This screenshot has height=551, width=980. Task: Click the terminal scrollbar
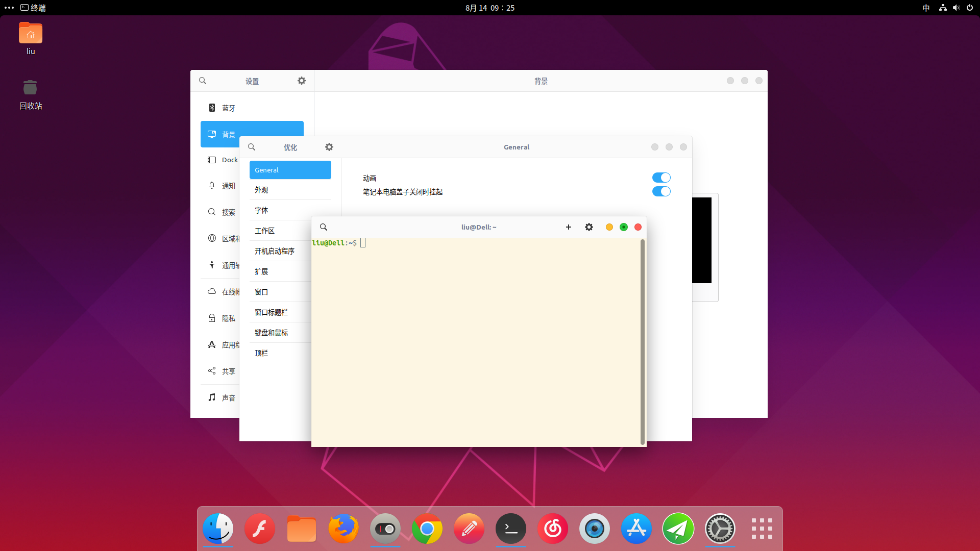click(x=642, y=342)
